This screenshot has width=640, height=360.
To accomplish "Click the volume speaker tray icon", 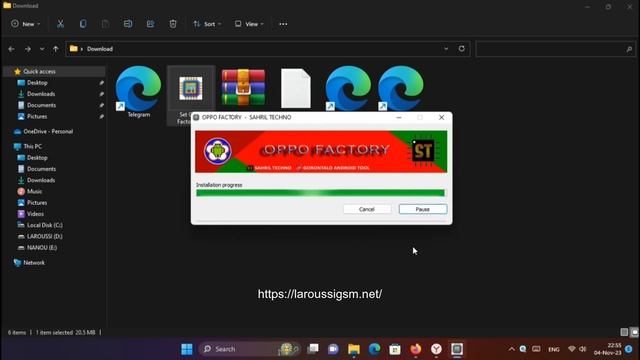I will coord(582,349).
